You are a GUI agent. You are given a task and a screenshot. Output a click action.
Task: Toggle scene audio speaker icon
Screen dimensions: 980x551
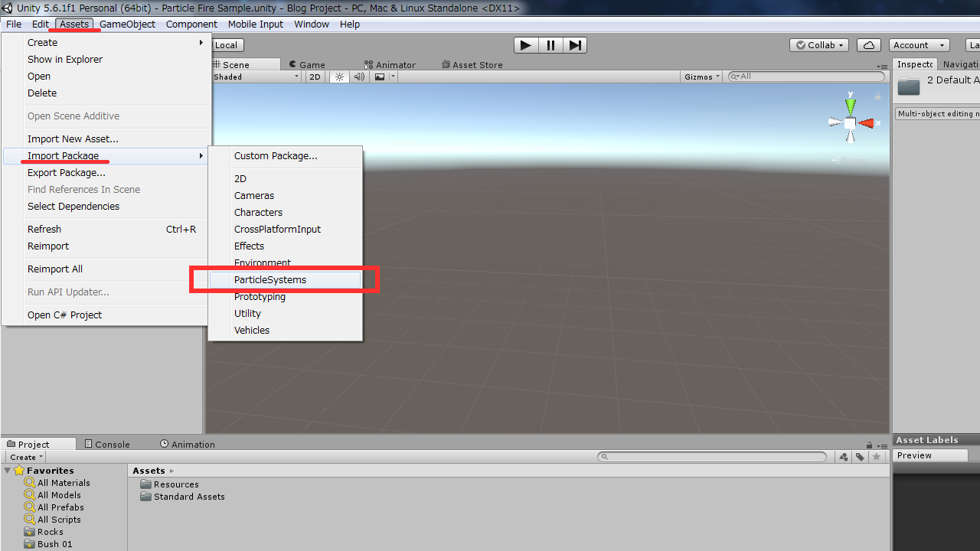coord(359,77)
